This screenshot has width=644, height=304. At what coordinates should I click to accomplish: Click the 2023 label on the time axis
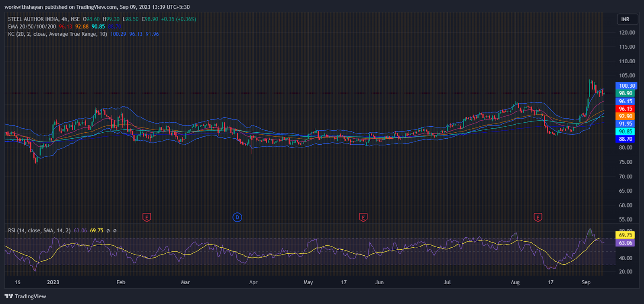coord(53,282)
